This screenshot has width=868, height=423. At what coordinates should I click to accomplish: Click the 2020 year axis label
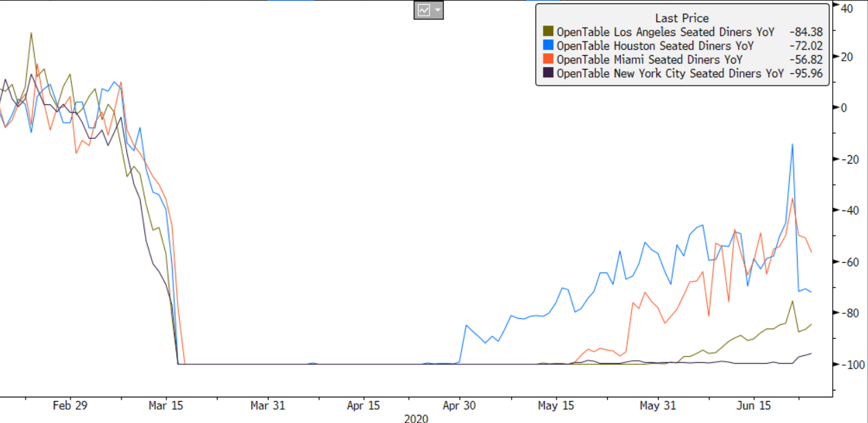coord(416,418)
